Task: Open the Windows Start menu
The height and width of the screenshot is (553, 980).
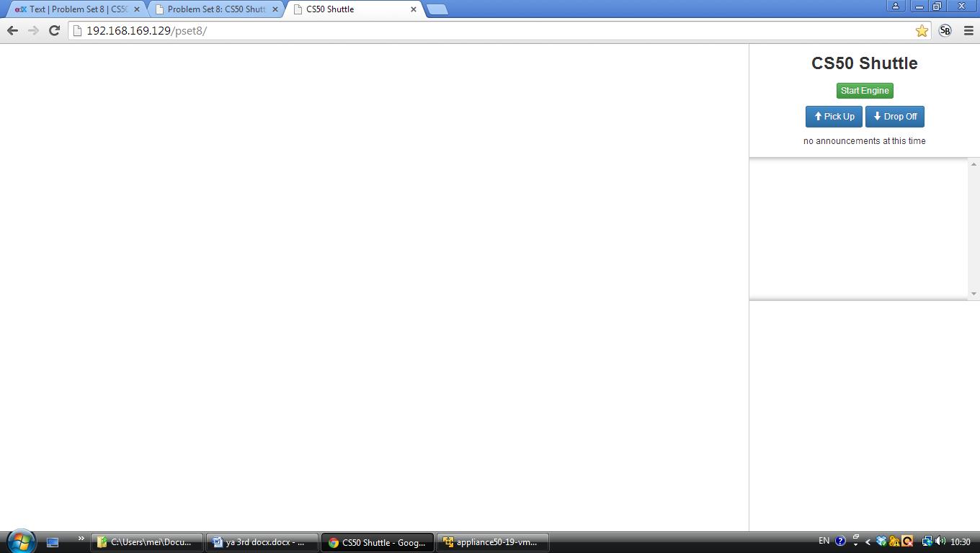Action: (x=20, y=541)
